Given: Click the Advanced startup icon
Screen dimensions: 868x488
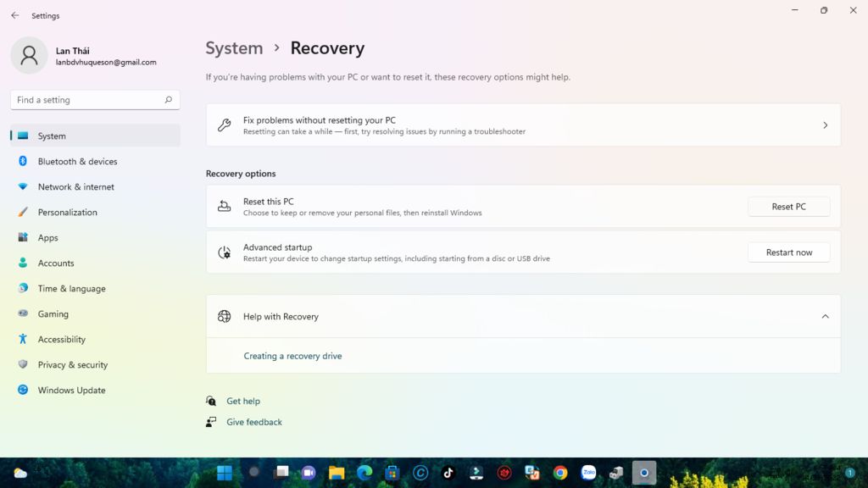Looking at the screenshot, I should (x=224, y=252).
